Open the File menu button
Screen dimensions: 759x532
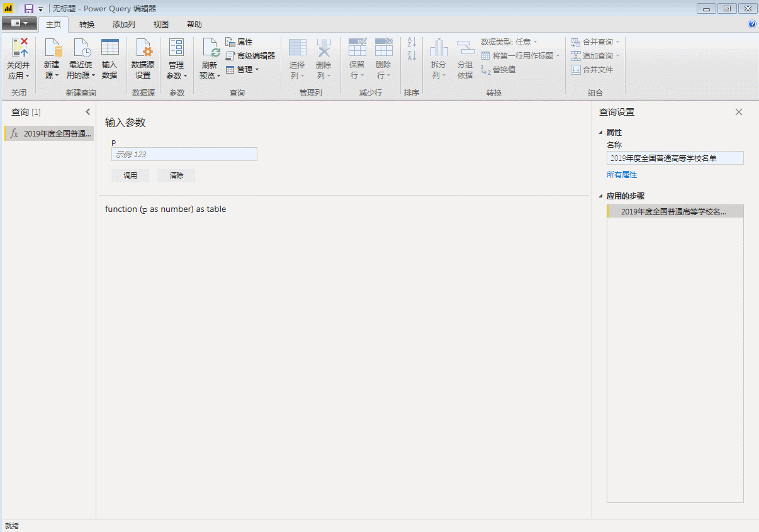[20, 23]
